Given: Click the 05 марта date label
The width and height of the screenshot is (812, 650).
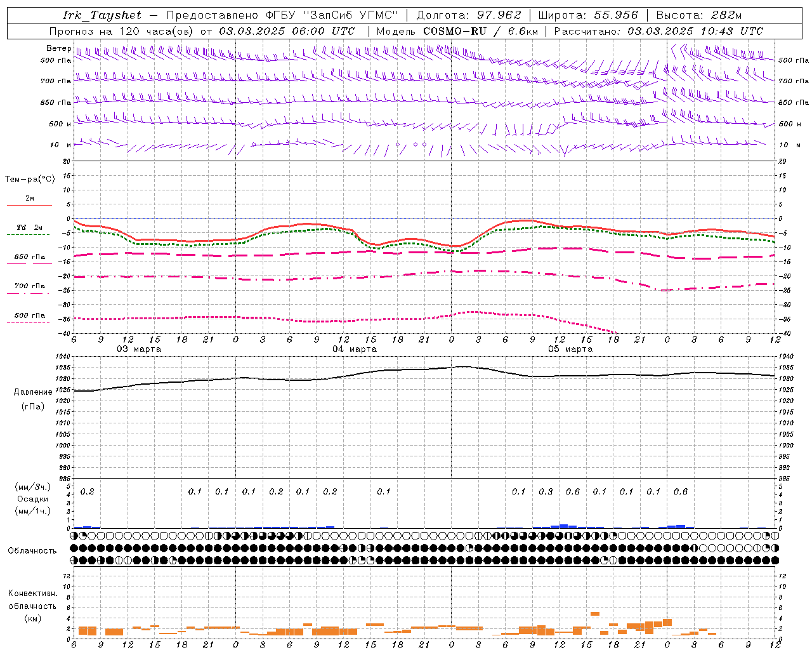Looking at the screenshot, I should coord(570,348).
